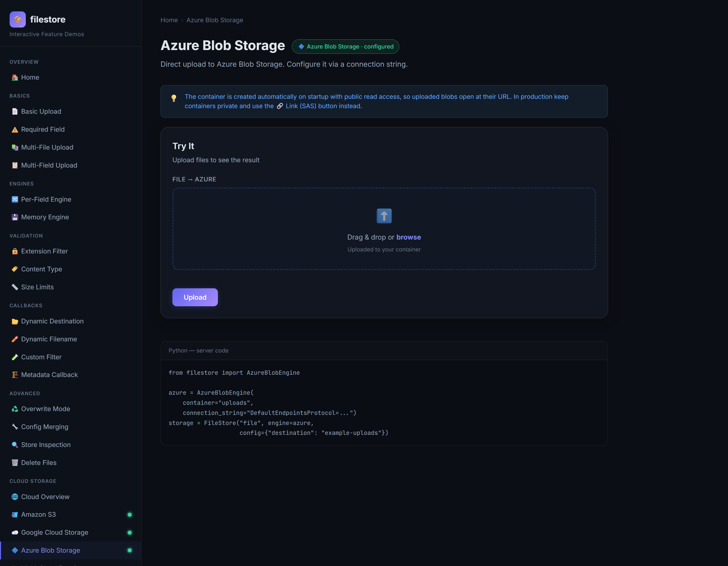Click the Metadata Callback crane icon
Viewport: 728px width, 566px height.
(x=15, y=374)
